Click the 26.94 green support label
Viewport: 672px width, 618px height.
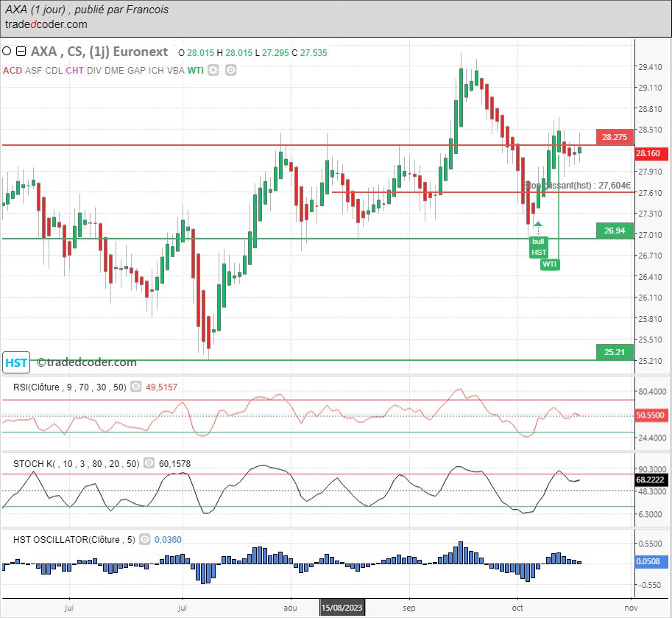[x=614, y=231]
